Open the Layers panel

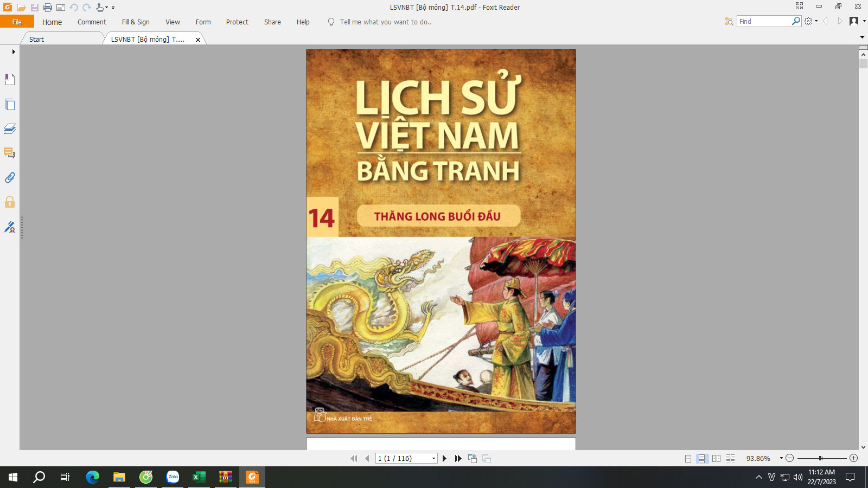pos(10,129)
